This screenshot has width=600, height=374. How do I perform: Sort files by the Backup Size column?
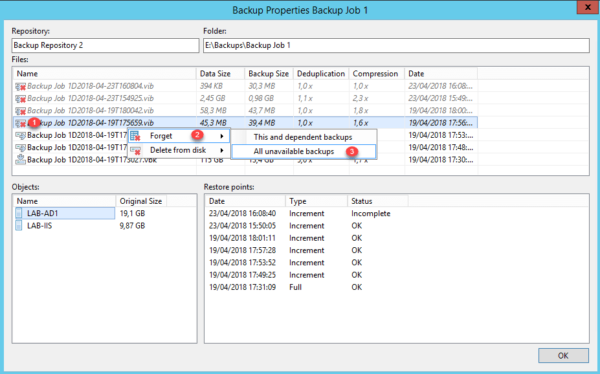269,73
